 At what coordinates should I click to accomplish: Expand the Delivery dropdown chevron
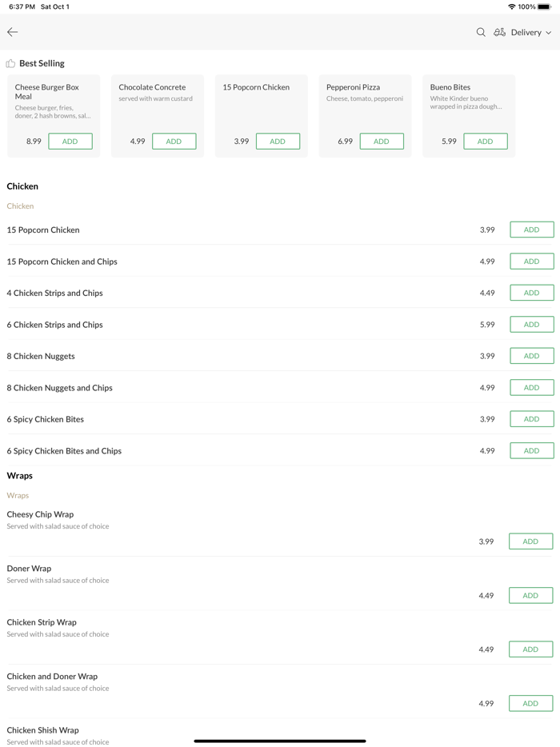click(549, 33)
